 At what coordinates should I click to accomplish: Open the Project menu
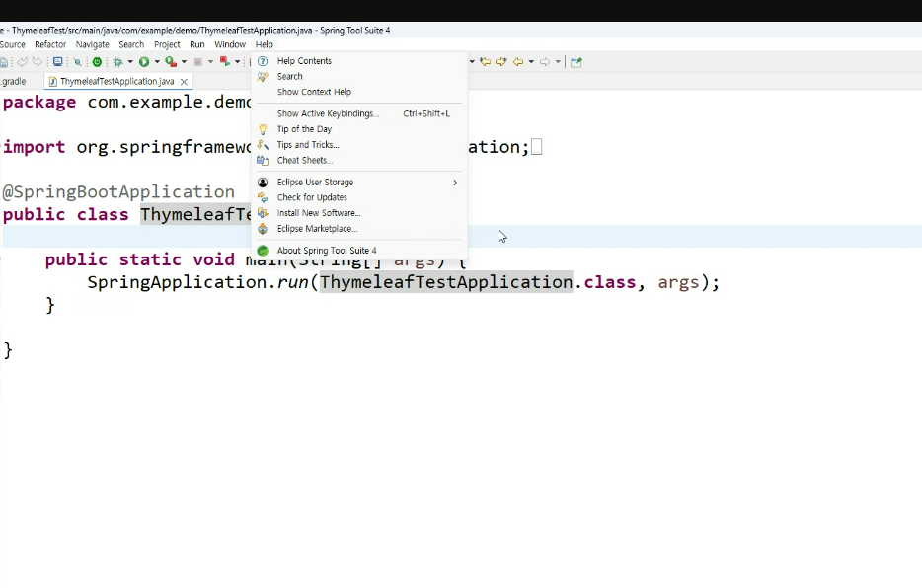click(x=167, y=44)
